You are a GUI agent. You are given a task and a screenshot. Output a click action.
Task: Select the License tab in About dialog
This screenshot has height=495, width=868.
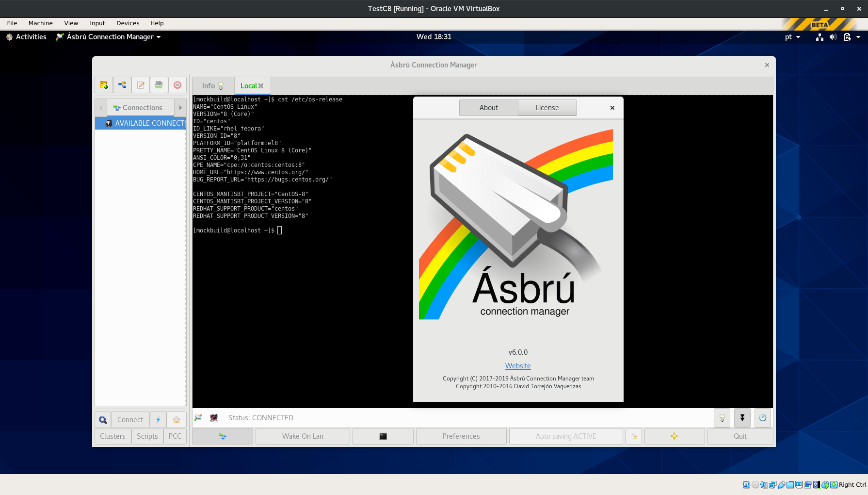[x=547, y=108]
